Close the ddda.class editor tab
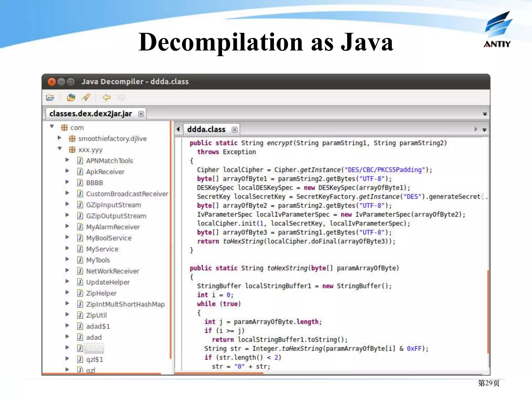The height and width of the screenshot is (399, 532). [x=235, y=129]
